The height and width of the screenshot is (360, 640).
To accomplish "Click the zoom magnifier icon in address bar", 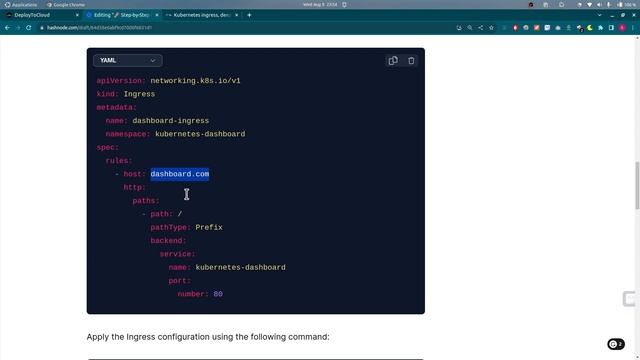I will point(470,28).
